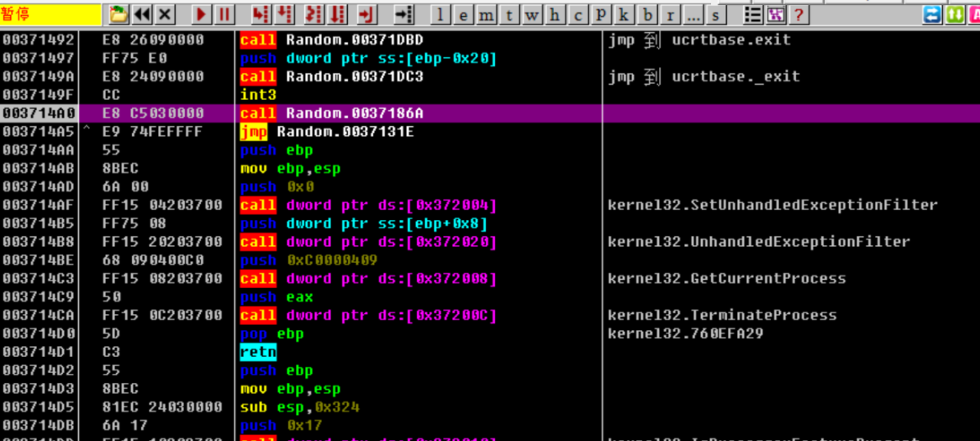Open the Log window with 'l' button
Viewport: 980px width, 441px height.
[x=441, y=15]
